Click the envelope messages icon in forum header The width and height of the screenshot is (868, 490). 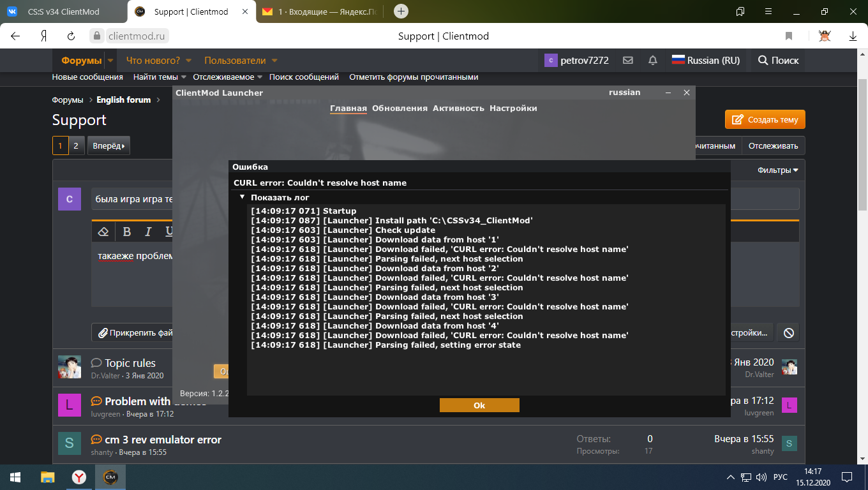[628, 61]
